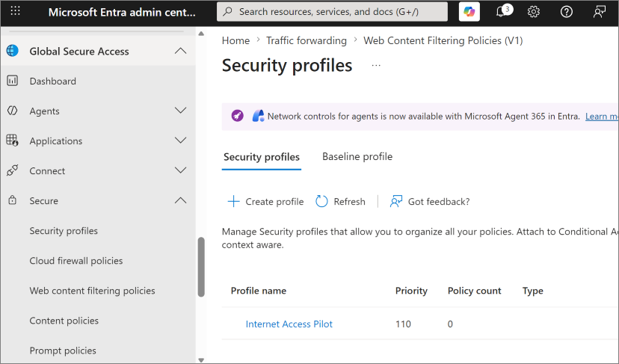The image size is (619, 364).
Task: Go to Home breadcrumb
Action: pyautogui.click(x=235, y=40)
